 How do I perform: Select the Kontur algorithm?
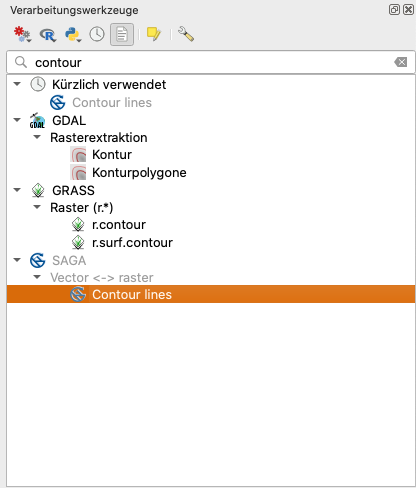click(x=112, y=155)
